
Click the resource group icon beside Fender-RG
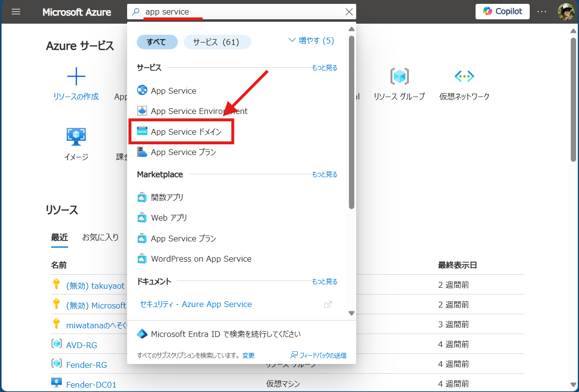pyautogui.click(x=57, y=364)
